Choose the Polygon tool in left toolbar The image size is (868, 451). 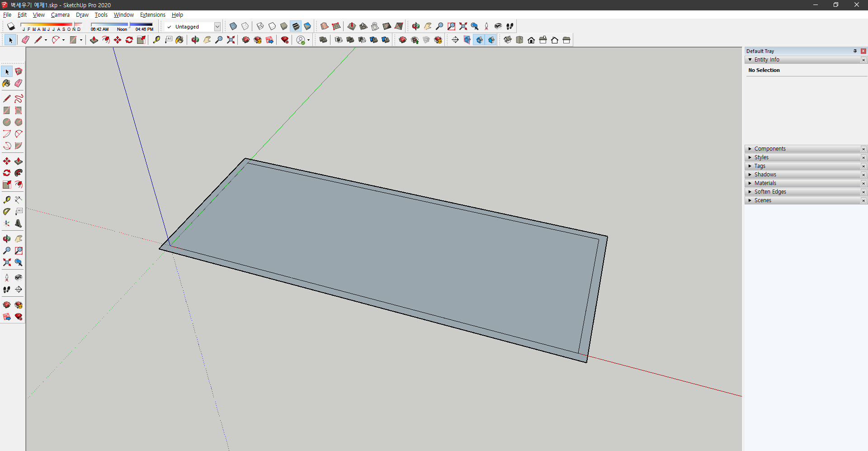(19, 122)
